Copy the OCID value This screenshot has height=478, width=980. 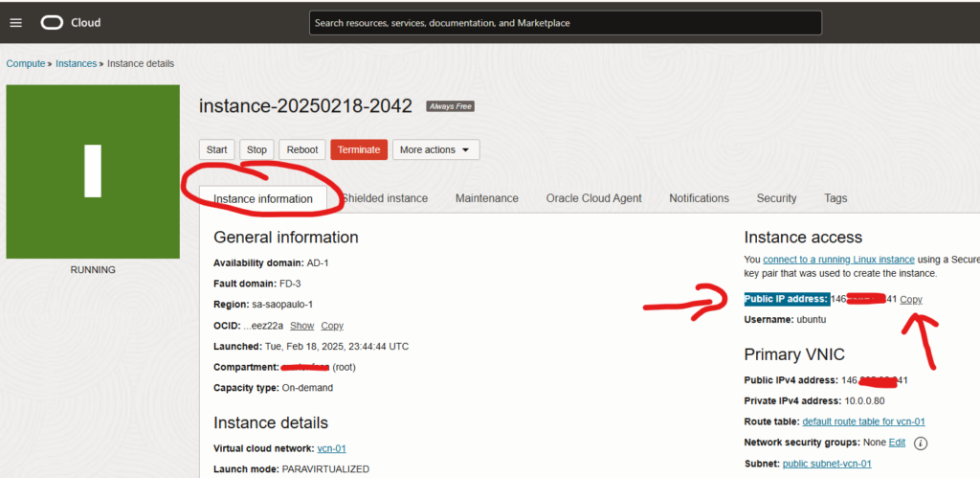332,326
